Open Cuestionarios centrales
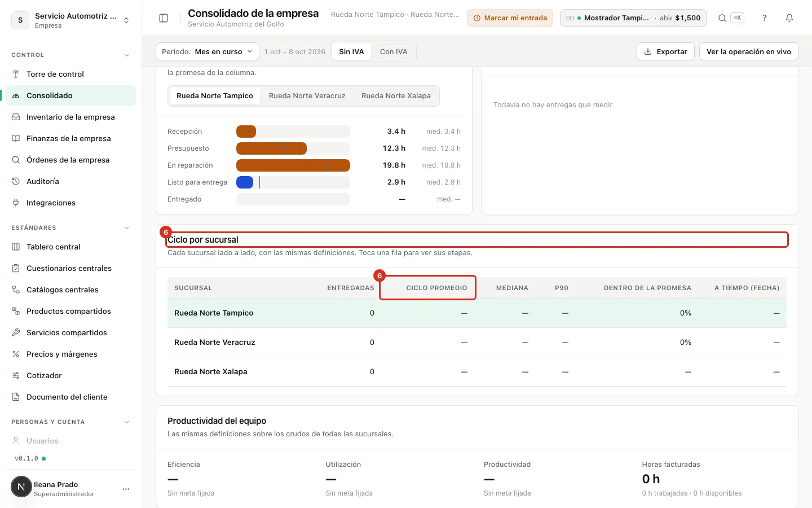Screen dimensions: 812x508 [x=70, y=268]
